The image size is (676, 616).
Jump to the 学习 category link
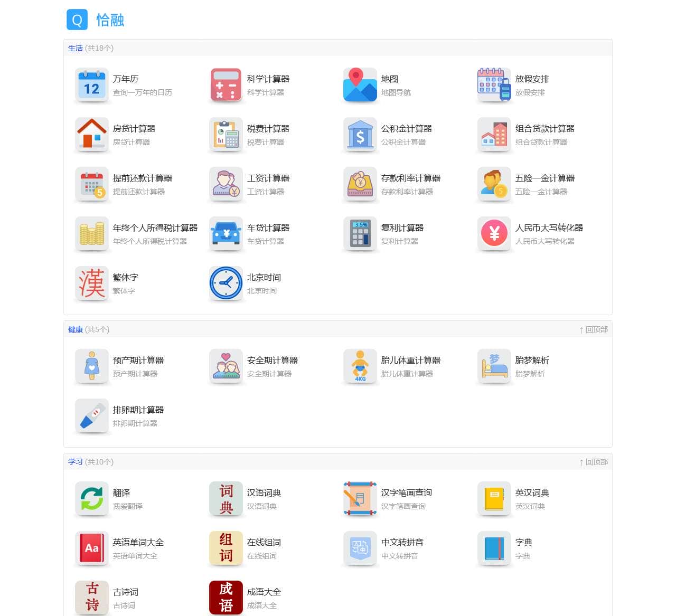(76, 462)
